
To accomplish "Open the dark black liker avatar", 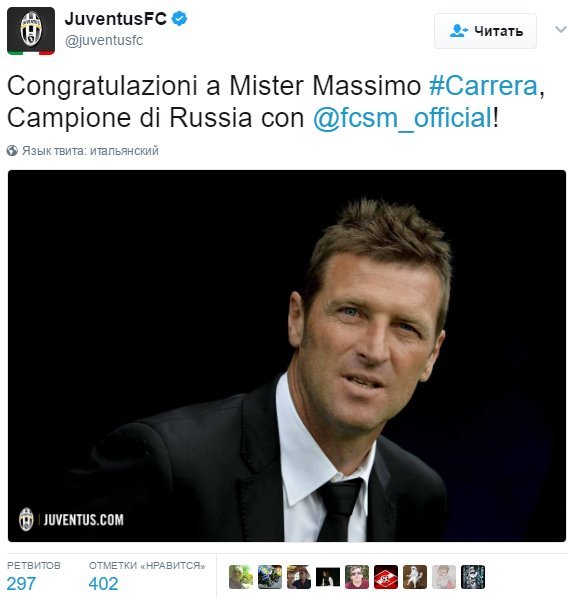I will [x=328, y=577].
